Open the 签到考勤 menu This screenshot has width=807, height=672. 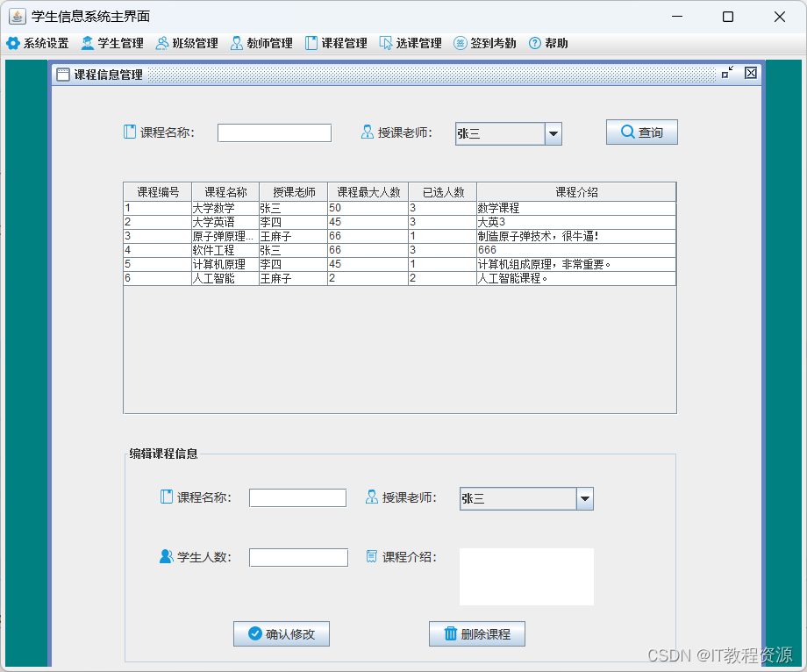[485, 43]
